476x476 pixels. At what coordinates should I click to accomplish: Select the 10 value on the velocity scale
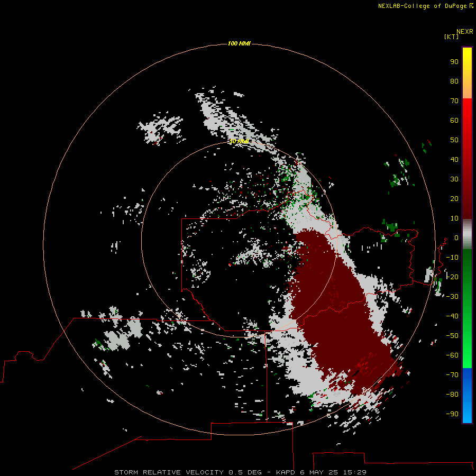coord(454,218)
